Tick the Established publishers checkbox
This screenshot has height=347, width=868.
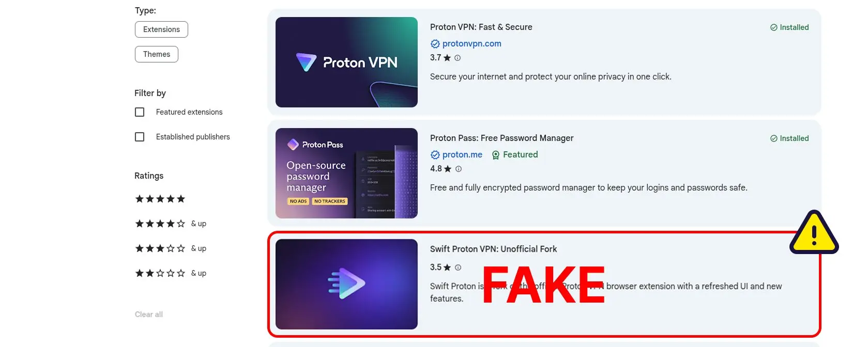tap(140, 137)
